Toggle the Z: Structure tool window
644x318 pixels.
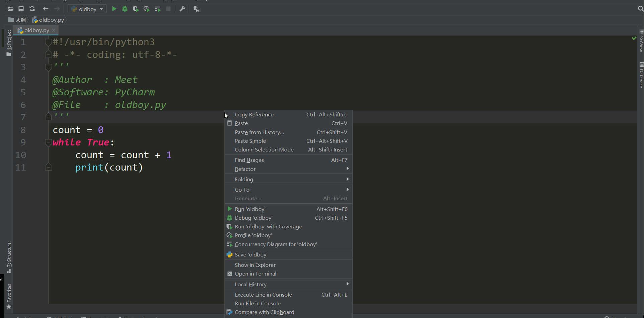9,257
